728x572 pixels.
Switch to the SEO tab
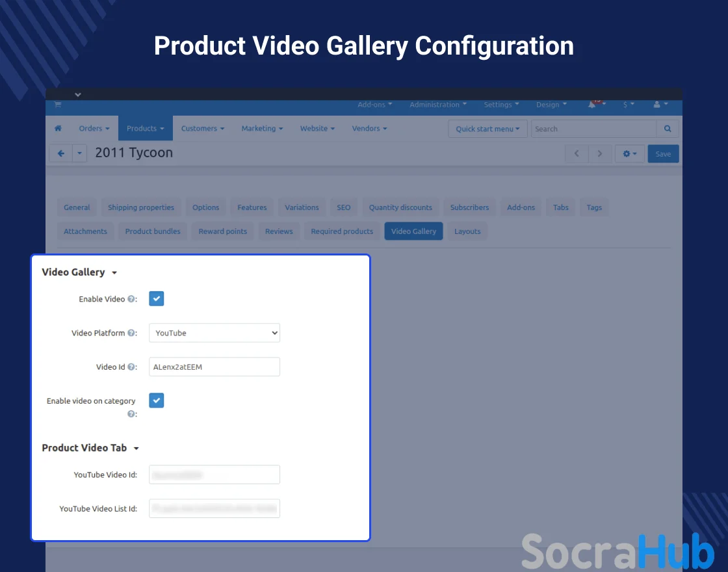pyautogui.click(x=343, y=207)
